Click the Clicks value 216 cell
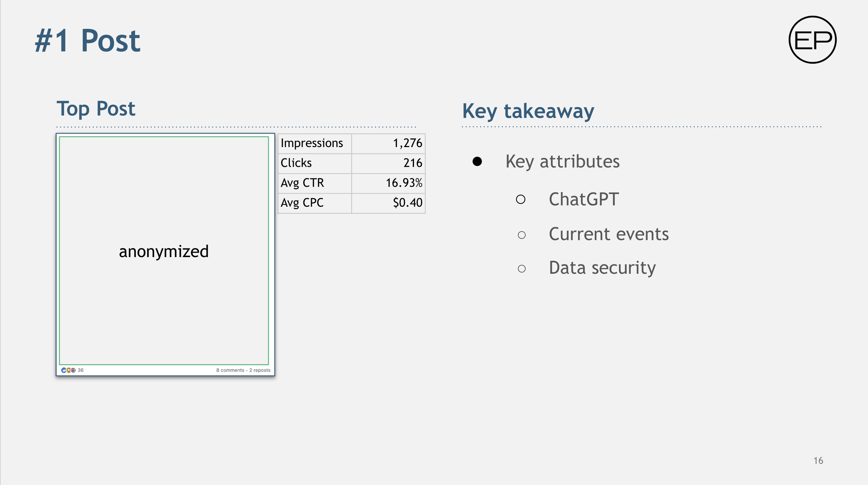 (x=389, y=163)
